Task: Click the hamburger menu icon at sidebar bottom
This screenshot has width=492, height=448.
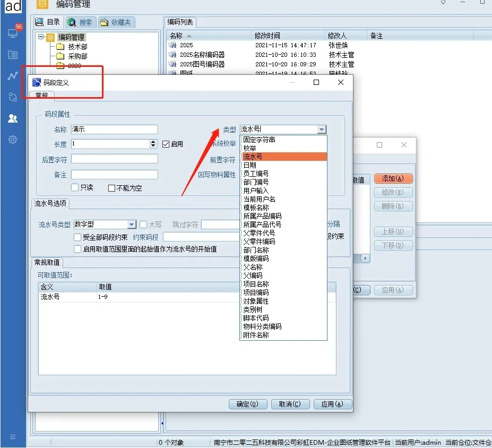Action: click(x=13, y=437)
